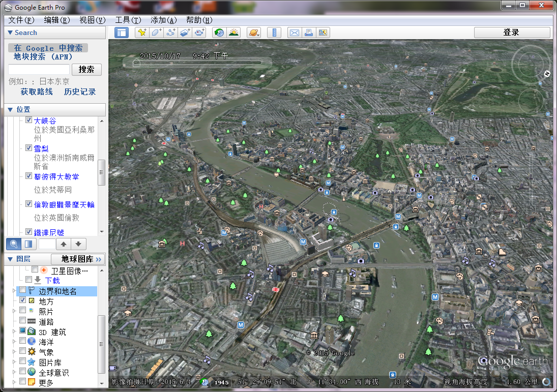Screen dimensions: 557x392
Task: Collapse the 位置 panel triangle
Action: click(10, 110)
